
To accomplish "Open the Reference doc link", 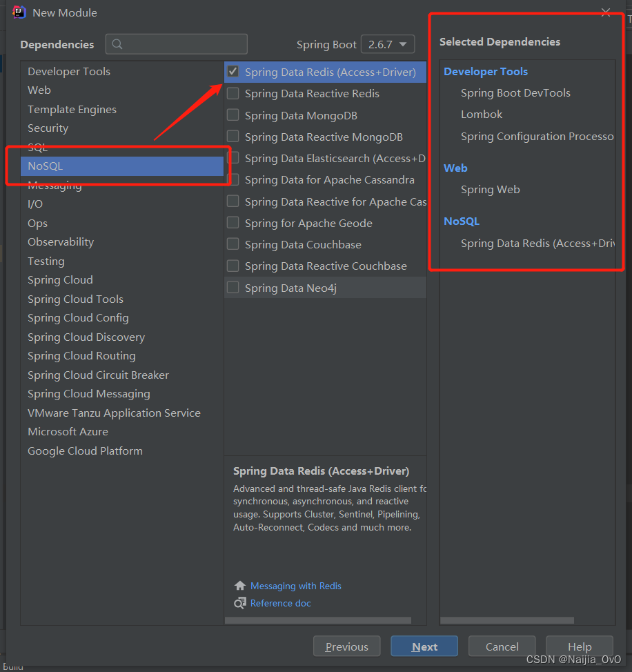I will (x=280, y=603).
